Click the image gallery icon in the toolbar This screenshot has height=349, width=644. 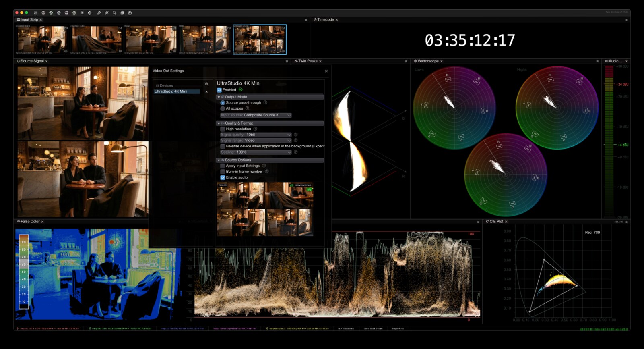point(122,13)
